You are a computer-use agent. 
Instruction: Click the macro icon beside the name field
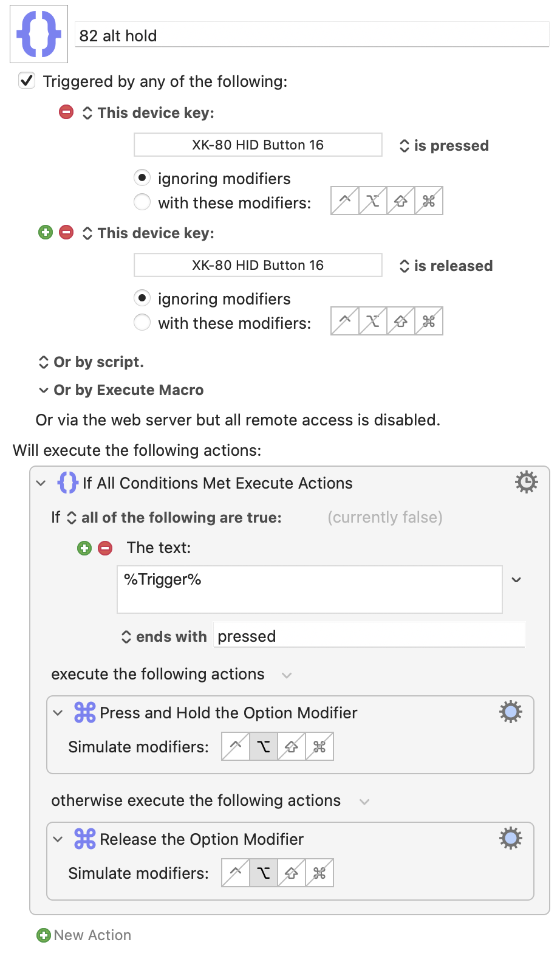(39, 34)
